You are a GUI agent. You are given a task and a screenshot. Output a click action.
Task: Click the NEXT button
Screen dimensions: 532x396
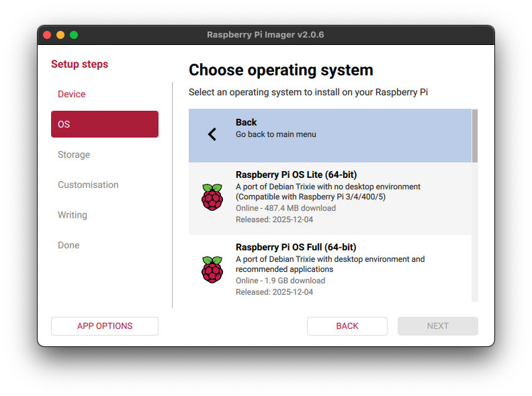[x=438, y=326]
